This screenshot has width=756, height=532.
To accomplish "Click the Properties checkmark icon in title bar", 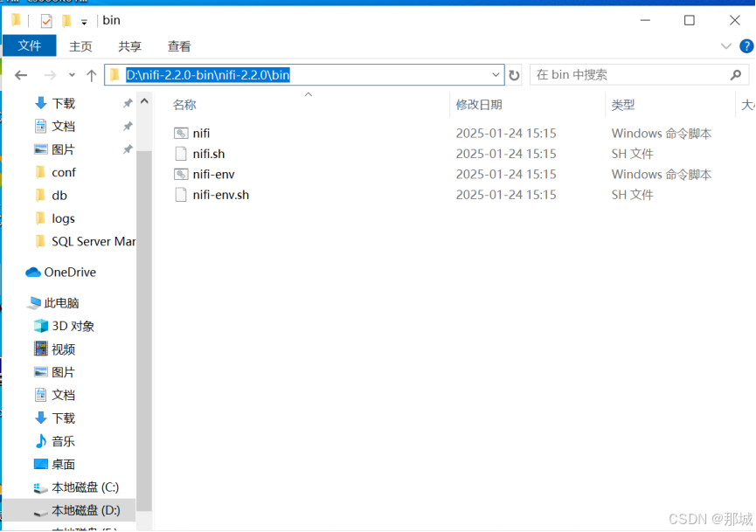I will point(46,21).
